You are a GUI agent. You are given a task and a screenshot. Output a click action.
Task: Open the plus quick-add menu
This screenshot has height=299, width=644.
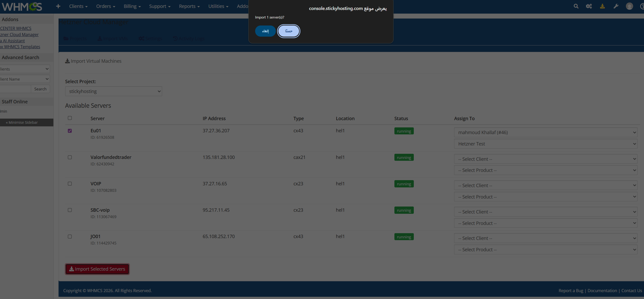click(x=58, y=6)
